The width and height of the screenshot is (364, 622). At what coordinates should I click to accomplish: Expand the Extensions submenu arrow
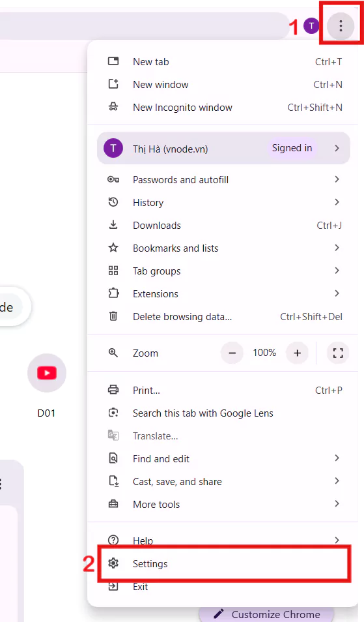[x=337, y=293]
